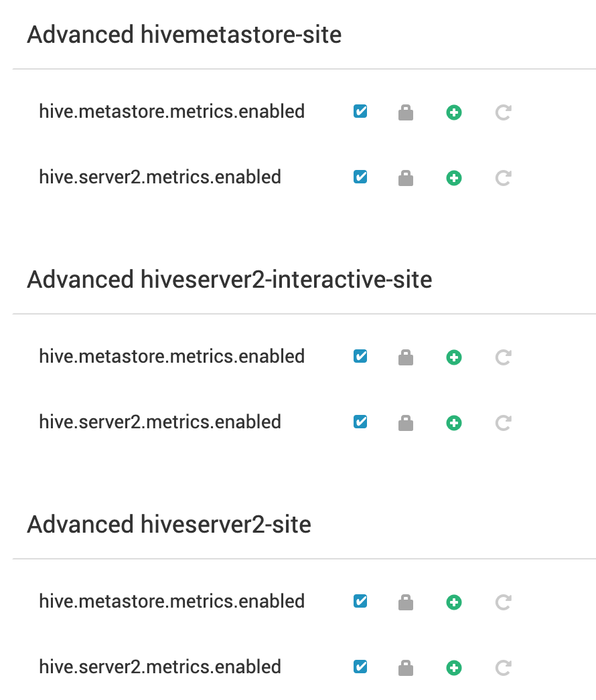Collapse the Advanced hiveserver2-interactive-site section

230,279
